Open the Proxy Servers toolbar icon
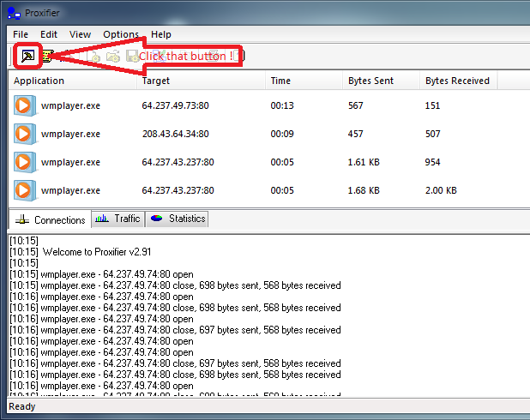Viewport: 530px width, 420px height. coord(48,56)
